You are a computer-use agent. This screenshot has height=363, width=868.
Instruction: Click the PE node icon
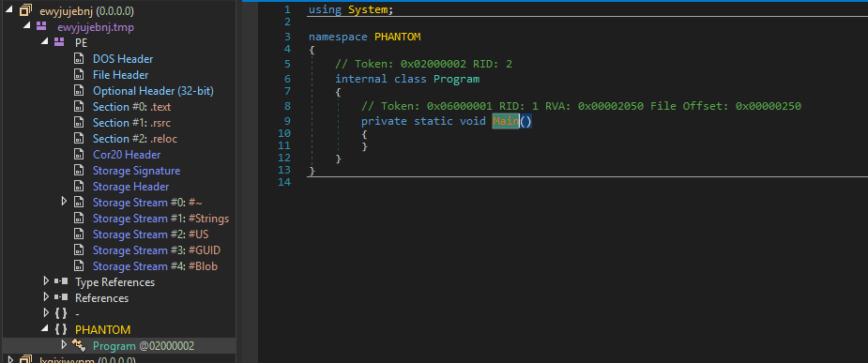[x=59, y=42]
